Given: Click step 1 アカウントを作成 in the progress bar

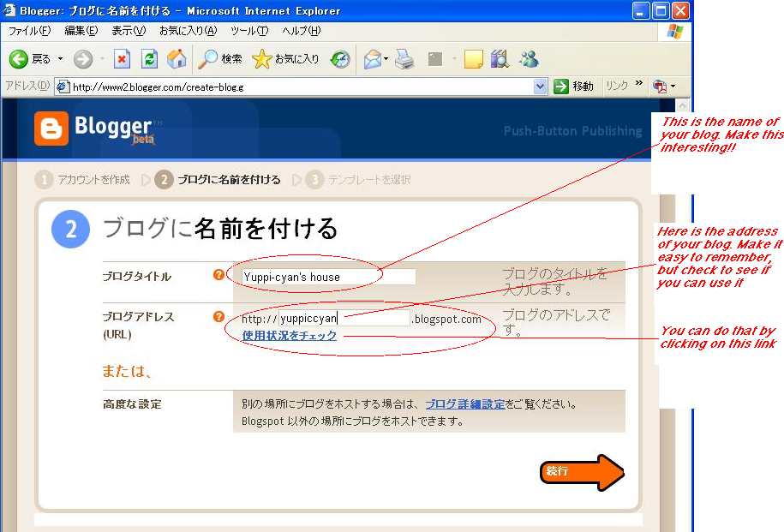Looking at the screenshot, I should click(82, 180).
